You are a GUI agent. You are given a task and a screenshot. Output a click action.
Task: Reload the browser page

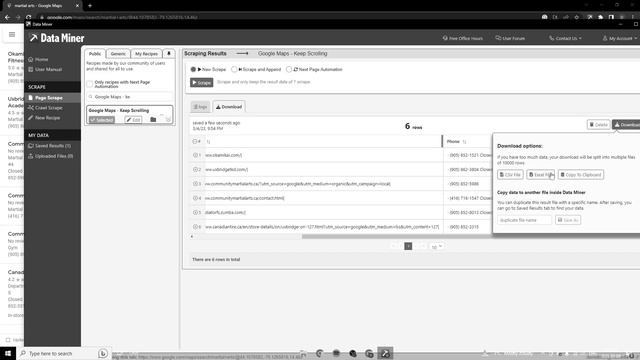click(29, 17)
